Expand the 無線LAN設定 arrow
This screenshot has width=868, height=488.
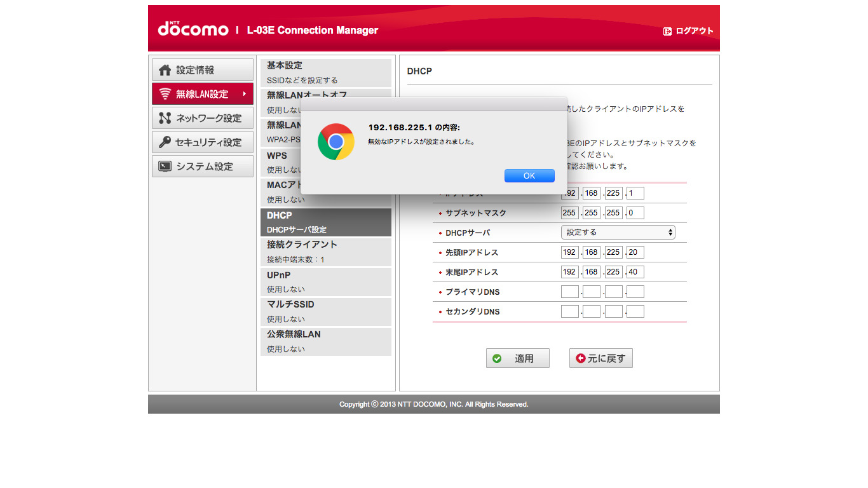(245, 94)
